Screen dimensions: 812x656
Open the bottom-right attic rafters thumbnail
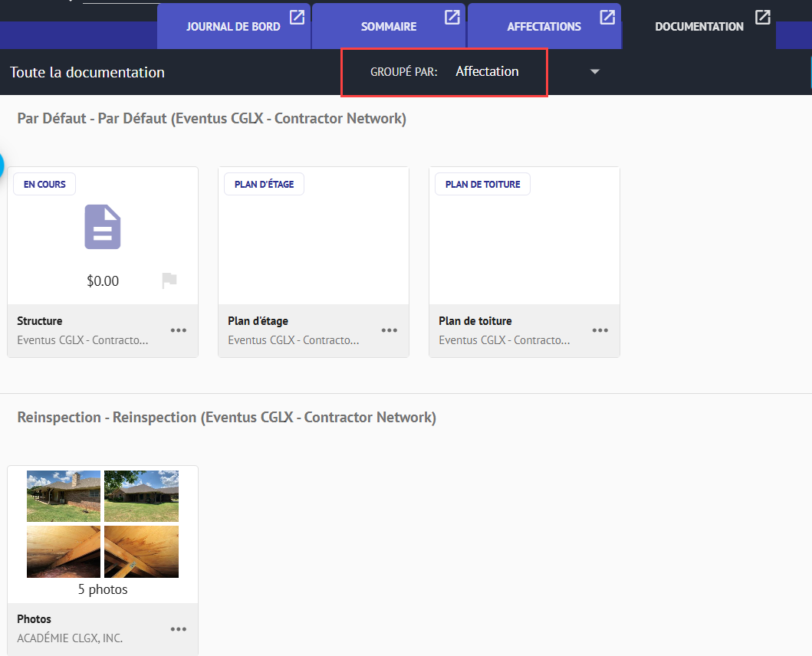pyautogui.click(x=141, y=552)
